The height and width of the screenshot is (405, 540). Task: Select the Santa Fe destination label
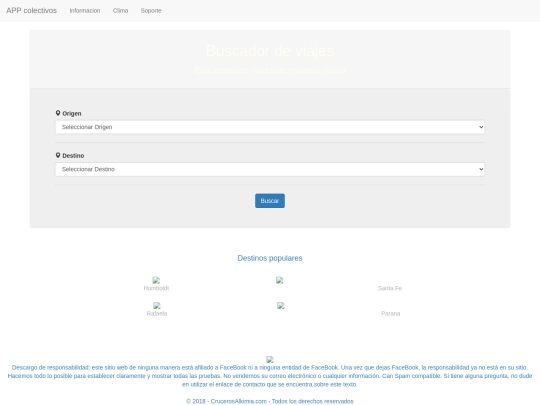point(390,288)
